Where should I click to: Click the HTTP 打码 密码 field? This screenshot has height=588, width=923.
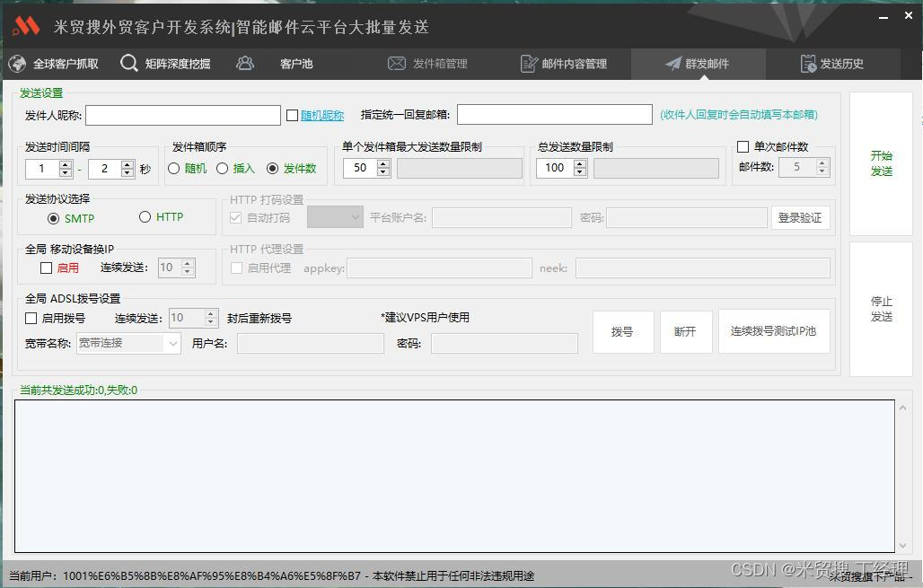click(687, 218)
